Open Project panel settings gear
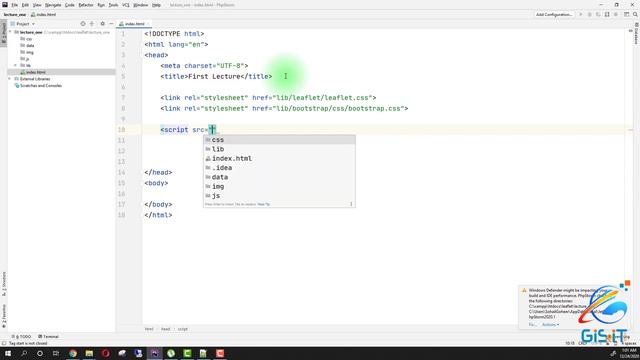640x360 pixels. point(102,24)
